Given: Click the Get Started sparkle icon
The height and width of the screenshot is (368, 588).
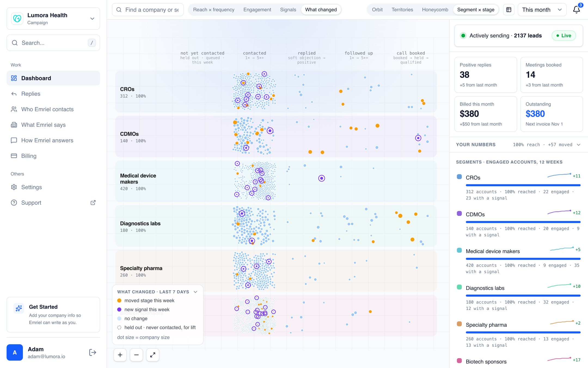Looking at the screenshot, I should (x=19, y=308).
